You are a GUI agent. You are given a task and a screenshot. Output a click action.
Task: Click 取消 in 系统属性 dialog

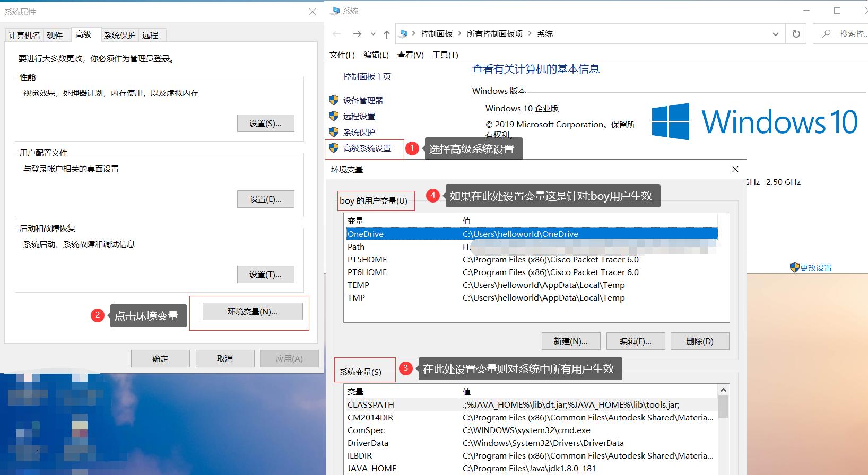point(225,359)
